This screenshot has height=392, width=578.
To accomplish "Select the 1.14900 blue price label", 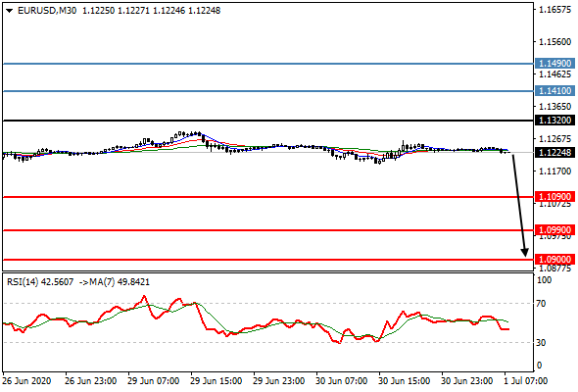I will pos(554,64).
